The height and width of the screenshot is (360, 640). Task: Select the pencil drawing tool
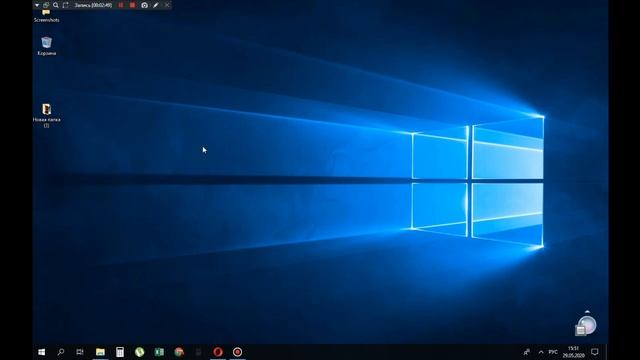click(x=156, y=5)
